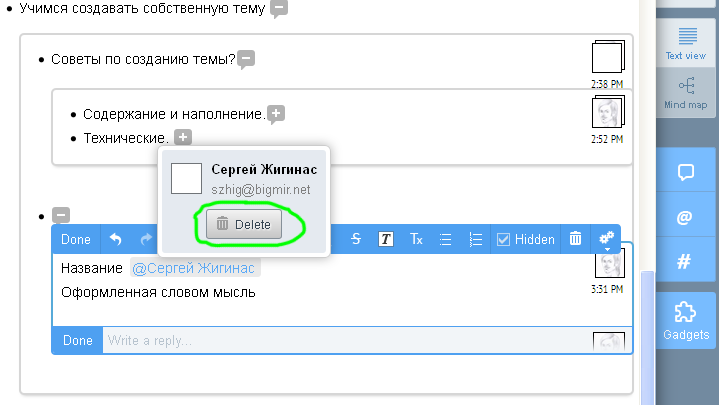
Task: Collapse the "Советы по созданию темы?" thread
Action: point(246,60)
